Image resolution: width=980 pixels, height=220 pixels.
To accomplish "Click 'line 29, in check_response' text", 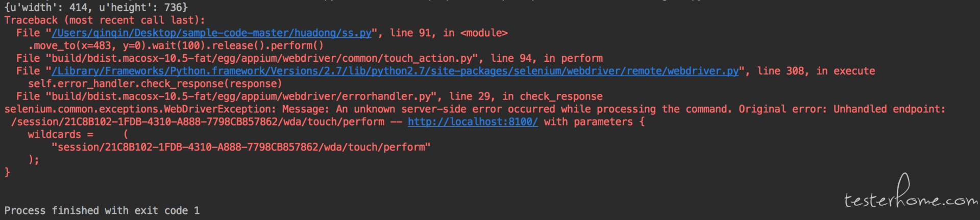I will [x=526, y=96].
